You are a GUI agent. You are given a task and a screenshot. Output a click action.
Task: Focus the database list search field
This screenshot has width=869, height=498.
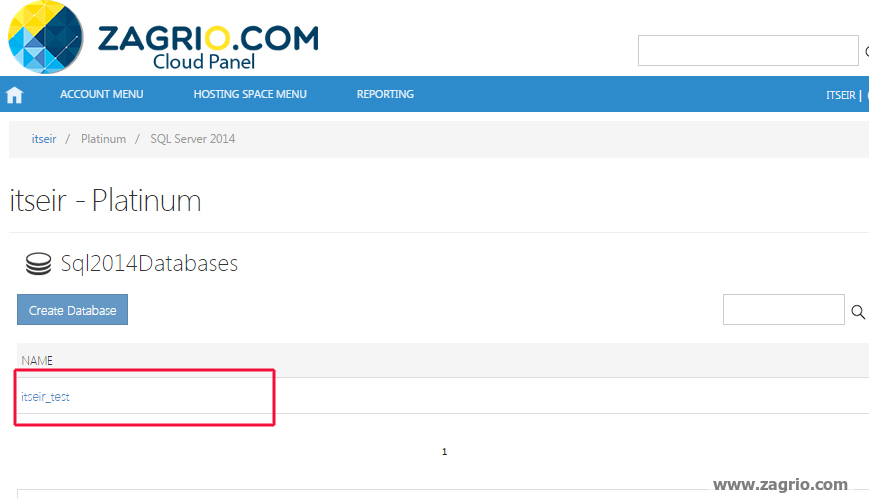coord(784,310)
